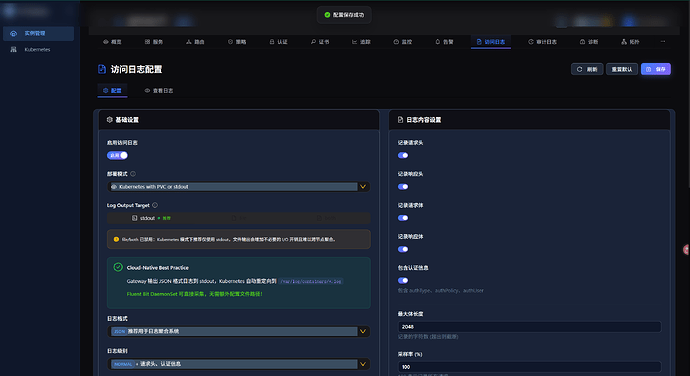Click the refresh icon inside 刷新 button
The image size is (690, 376).
(580, 69)
